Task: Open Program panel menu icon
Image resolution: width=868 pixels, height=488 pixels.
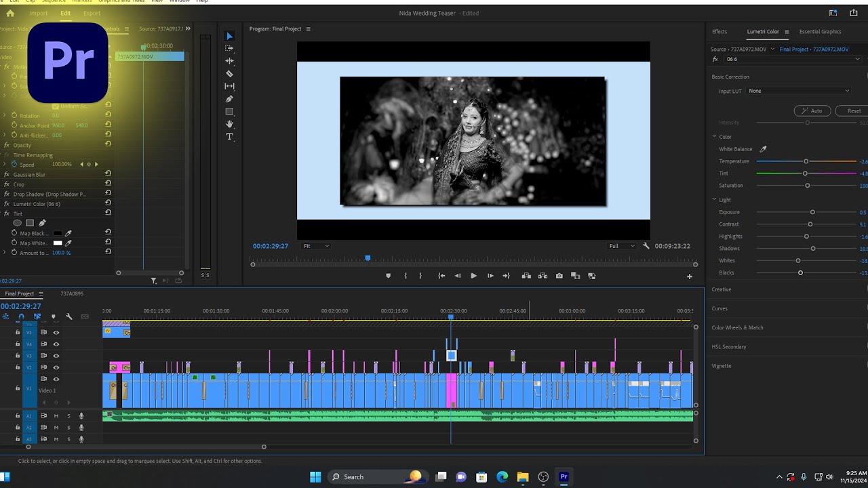Action: pos(309,29)
